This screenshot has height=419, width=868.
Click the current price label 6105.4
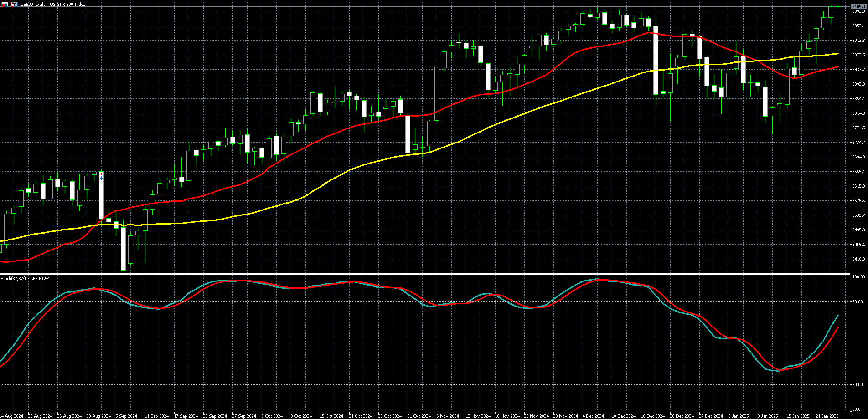(859, 6)
